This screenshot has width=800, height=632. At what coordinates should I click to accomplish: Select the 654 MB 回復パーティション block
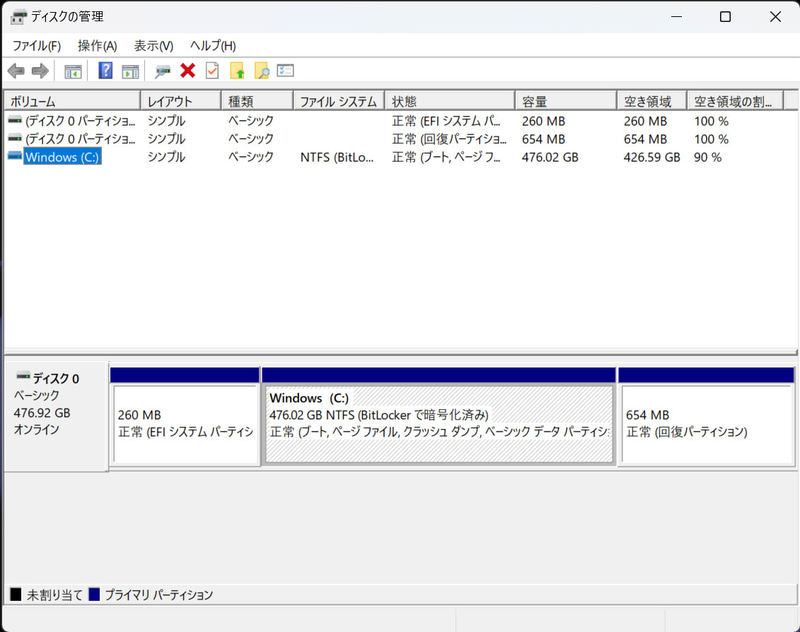pyautogui.click(x=706, y=418)
